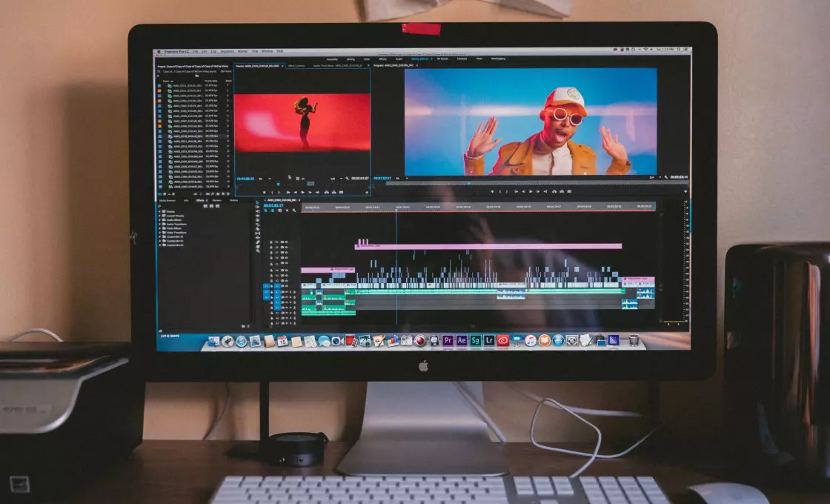Export frame from the Program monitor
The image size is (830, 504).
coord(569,191)
